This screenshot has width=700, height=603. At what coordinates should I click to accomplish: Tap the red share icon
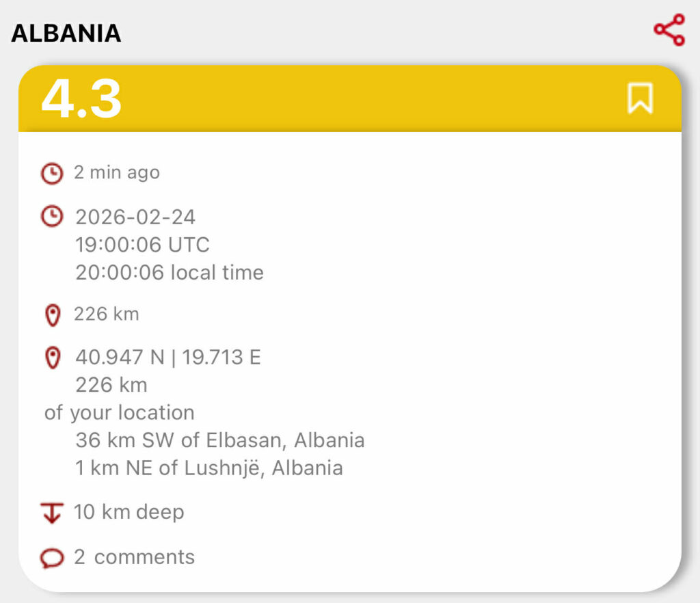(669, 30)
